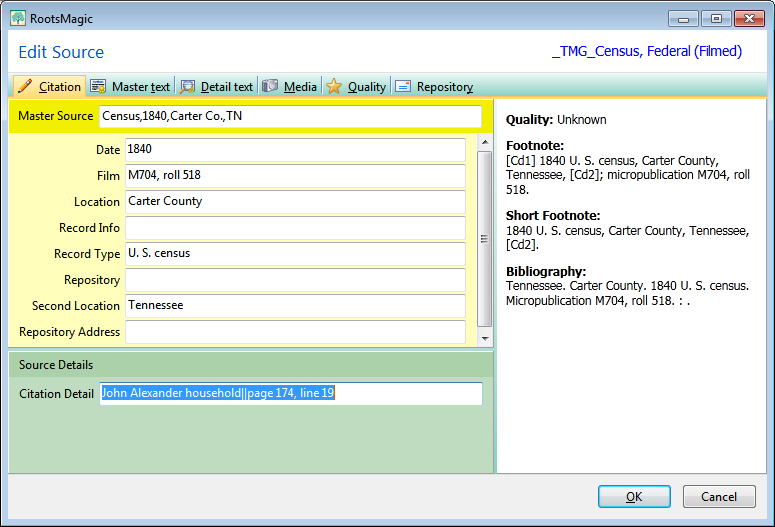The width and height of the screenshot is (775, 527).
Task: Click the Master text icon
Action: (98, 87)
